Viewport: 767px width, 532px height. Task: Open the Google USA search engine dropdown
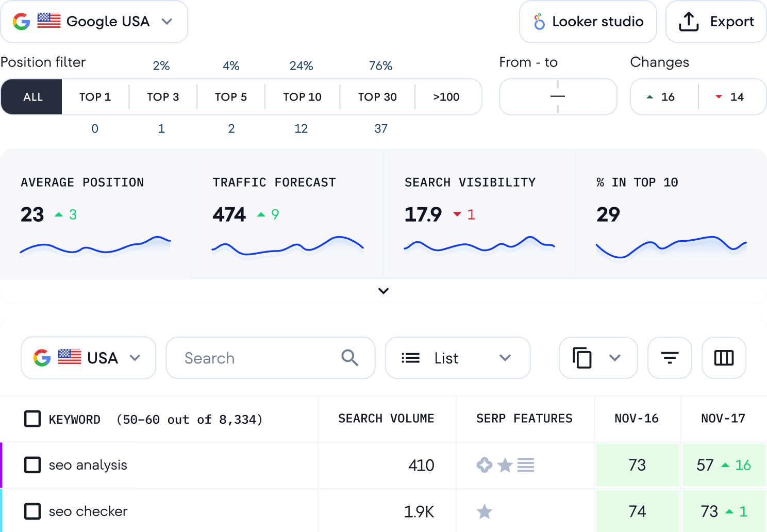pyautogui.click(x=94, y=22)
